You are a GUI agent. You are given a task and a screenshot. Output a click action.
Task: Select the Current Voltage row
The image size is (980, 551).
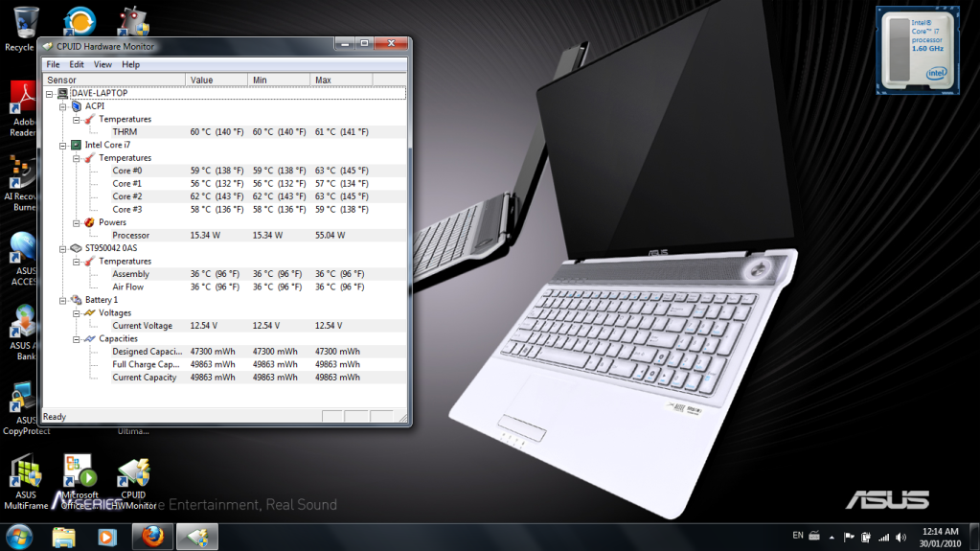click(x=258, y=326)
